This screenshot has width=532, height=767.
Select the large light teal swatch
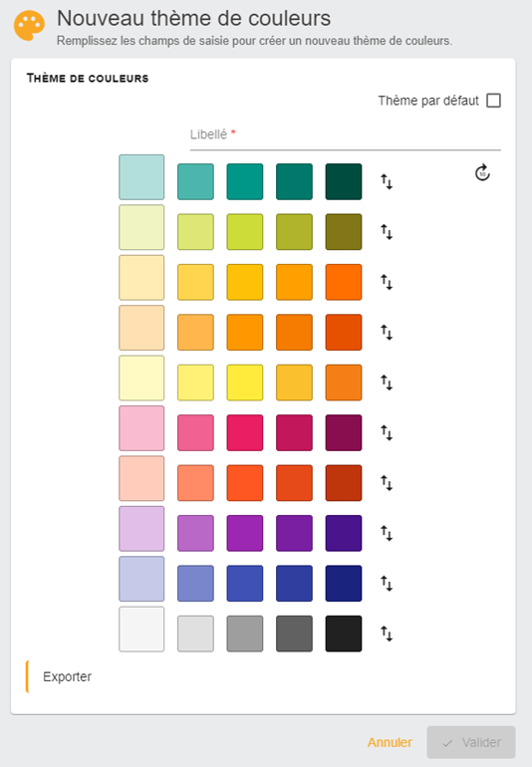[141, 177]
